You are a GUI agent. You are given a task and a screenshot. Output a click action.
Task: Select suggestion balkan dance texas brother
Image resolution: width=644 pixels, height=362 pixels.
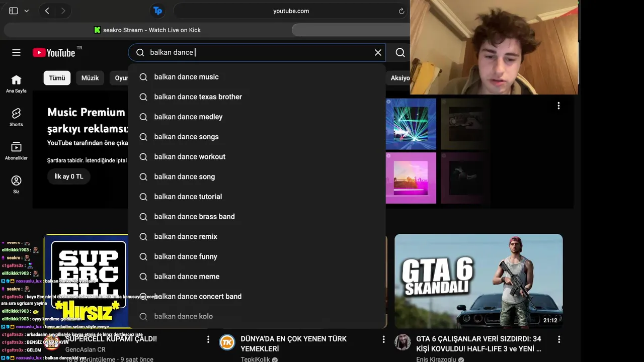pyautogui.click(x=257, y=97)
